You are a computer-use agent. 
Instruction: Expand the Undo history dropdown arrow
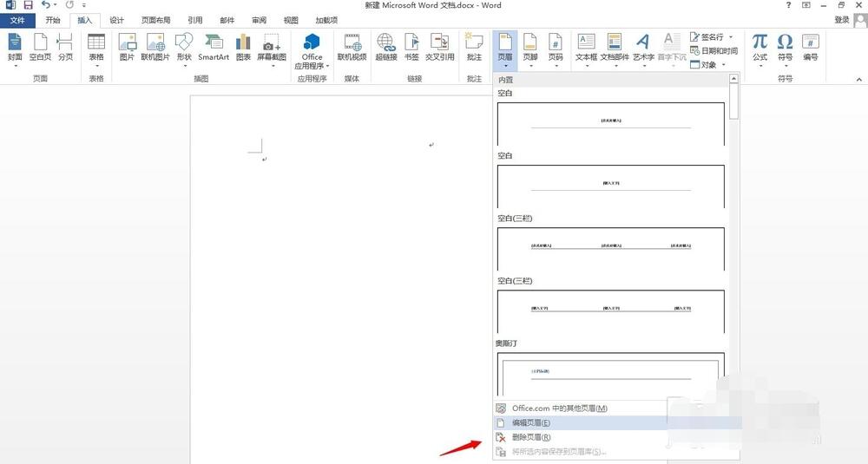(x=55, y=5)
